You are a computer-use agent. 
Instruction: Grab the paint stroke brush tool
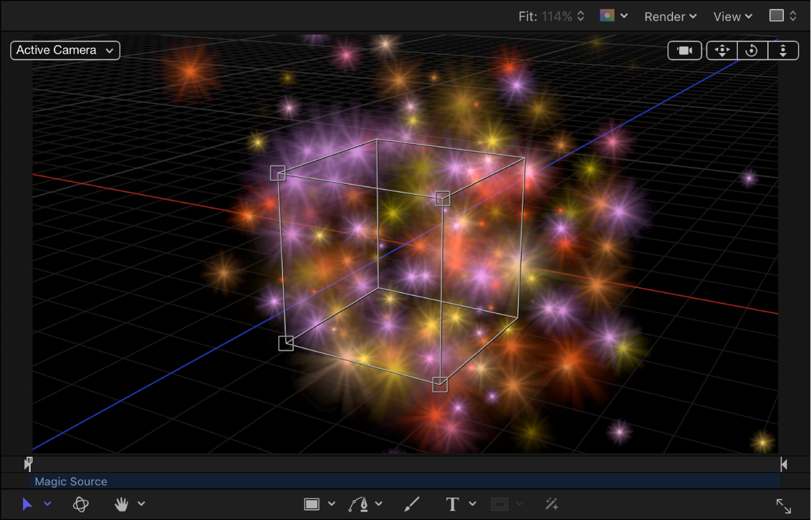[x=411, y=504]
